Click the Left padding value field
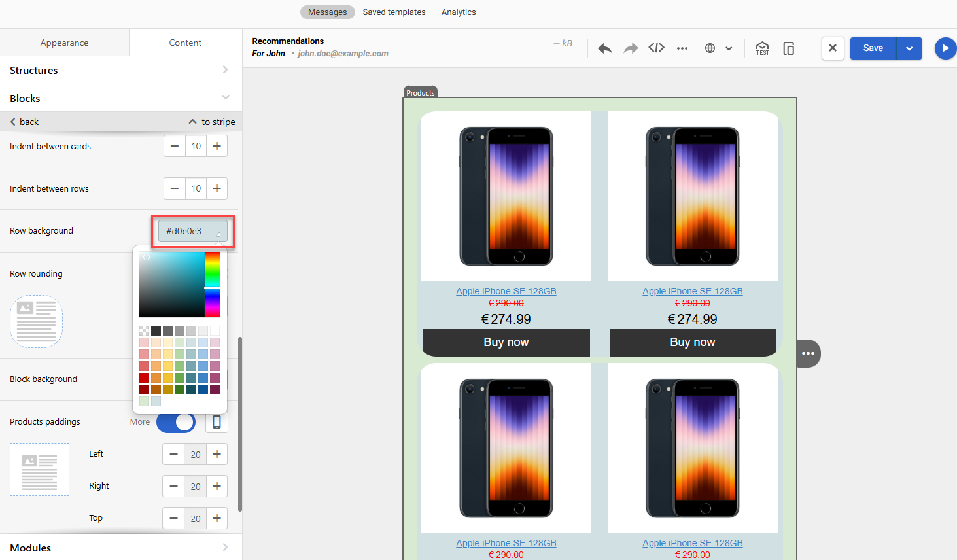 tap(196, 454)
